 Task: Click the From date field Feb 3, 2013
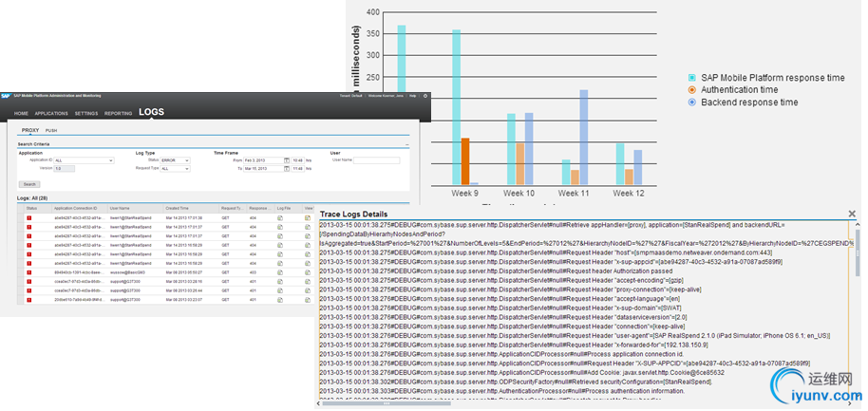(263, 160)
